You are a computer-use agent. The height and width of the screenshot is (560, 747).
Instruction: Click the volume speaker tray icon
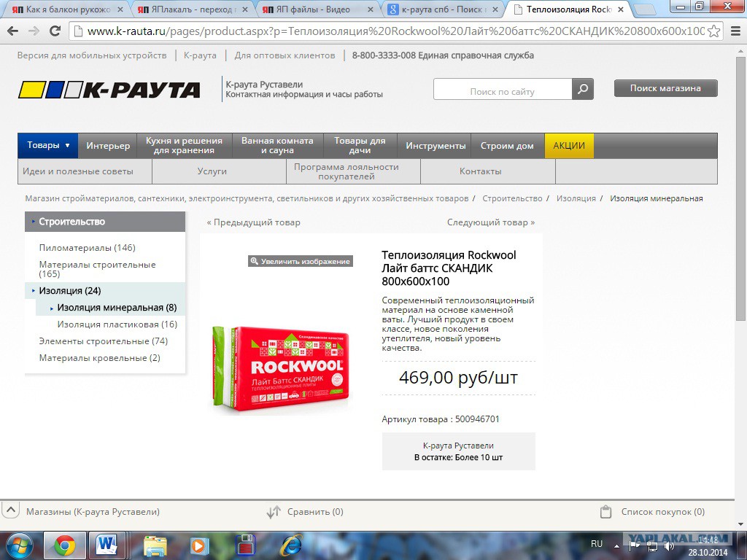[x=668, y=547]
